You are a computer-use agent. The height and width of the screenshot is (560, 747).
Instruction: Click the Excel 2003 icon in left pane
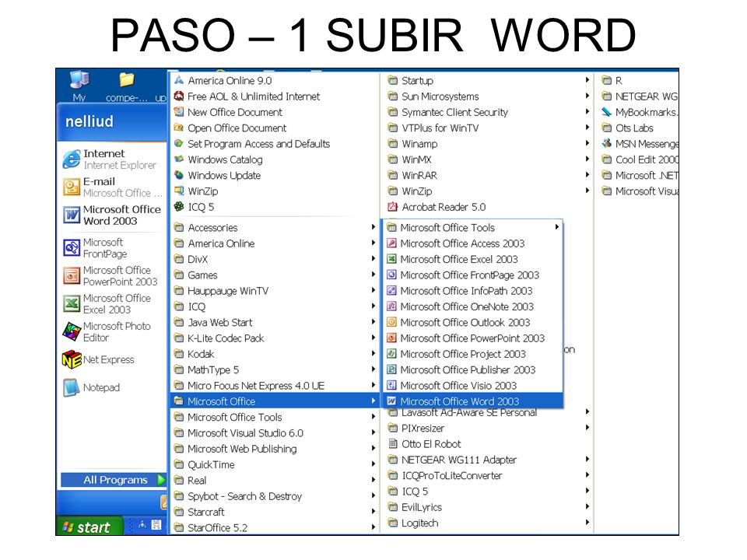72,303
